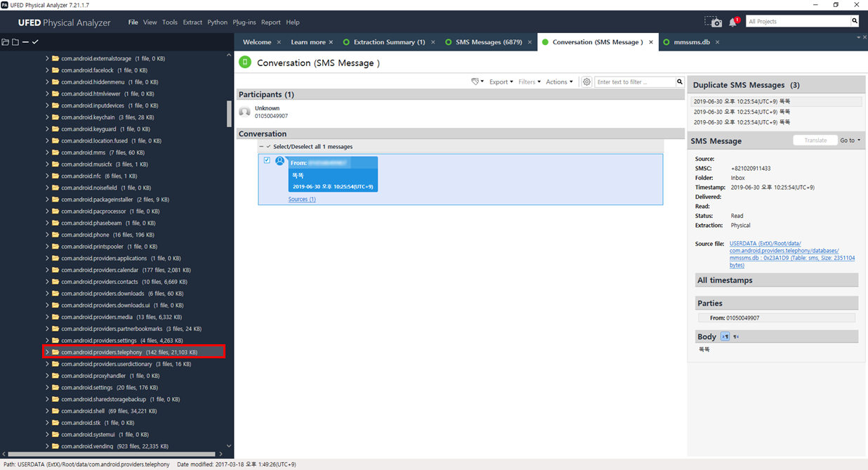Open the notifications bell

(x=733, y=22)
